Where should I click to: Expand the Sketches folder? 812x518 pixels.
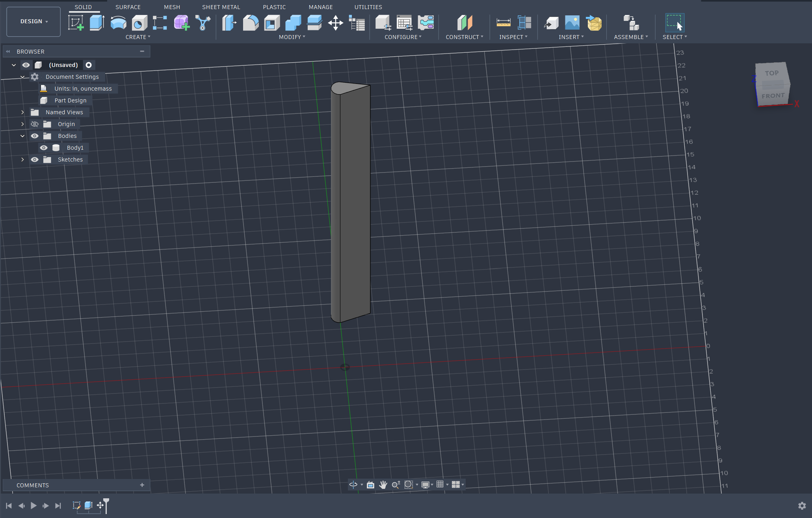coord(22,160)
